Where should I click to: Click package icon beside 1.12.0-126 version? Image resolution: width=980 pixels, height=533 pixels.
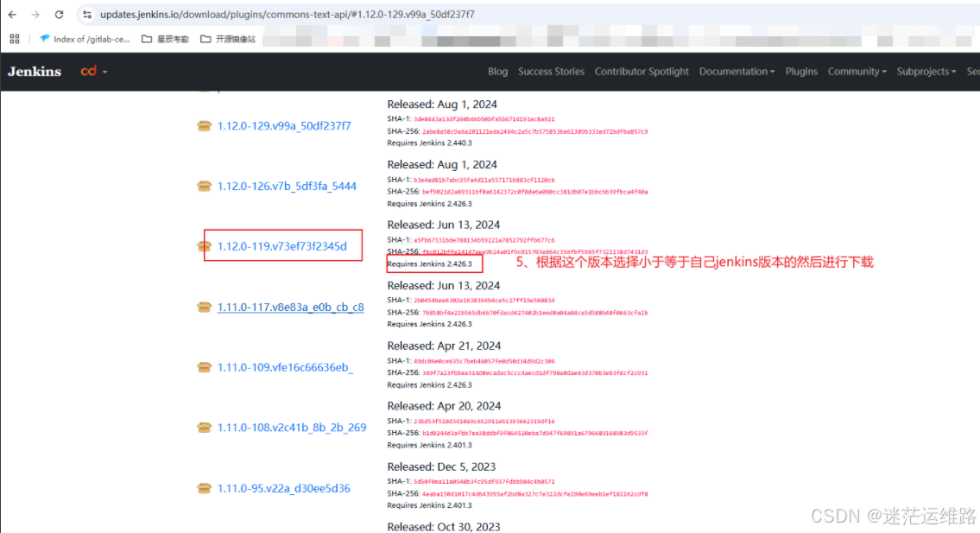coord(204,186)
